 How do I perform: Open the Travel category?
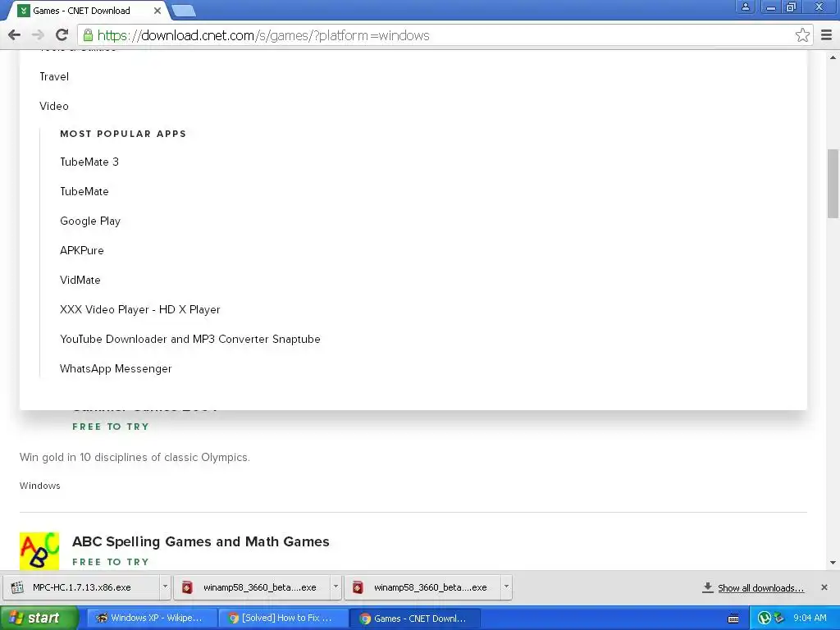pos(54,76)
